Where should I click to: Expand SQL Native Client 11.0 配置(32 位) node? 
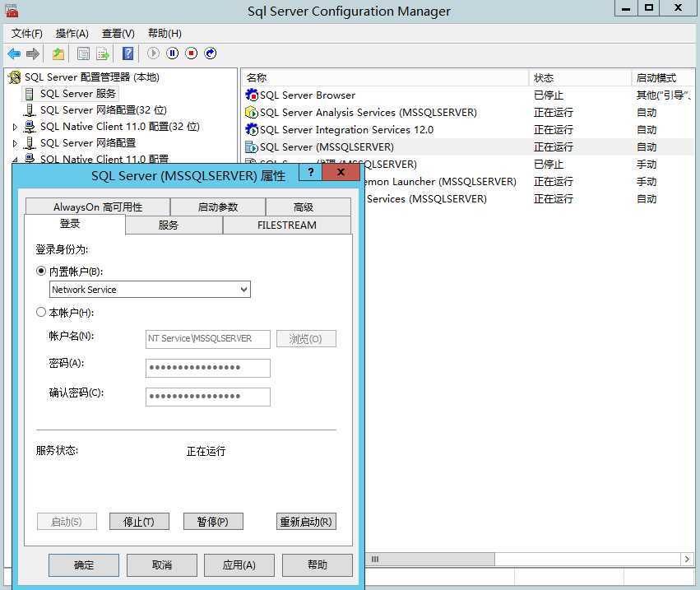coord(15,128)
